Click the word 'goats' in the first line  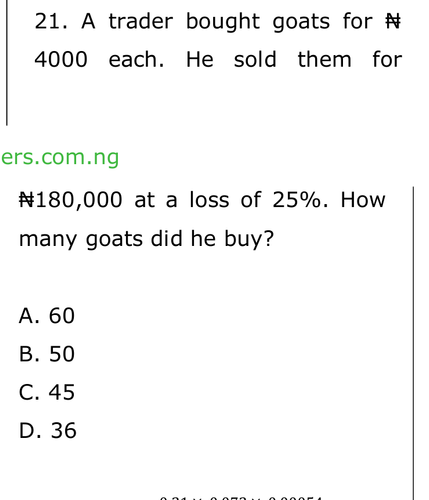(x=301, y=23)
